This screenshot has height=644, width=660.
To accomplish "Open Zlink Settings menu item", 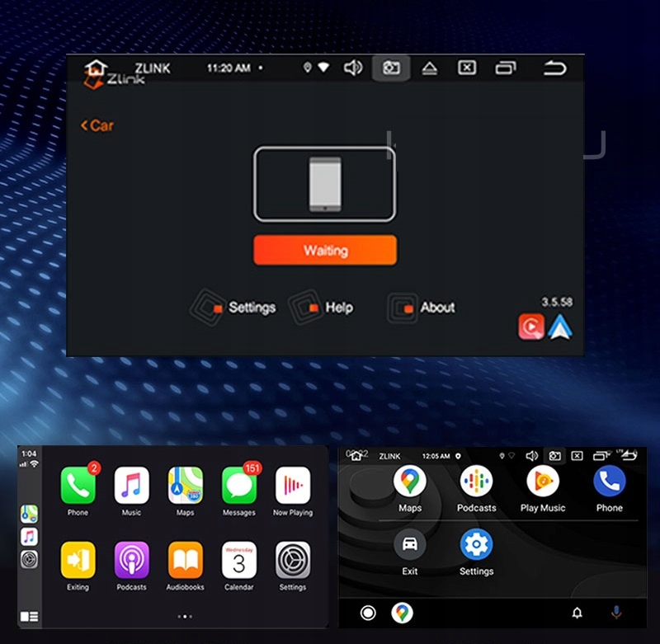I will coord(251,308).
